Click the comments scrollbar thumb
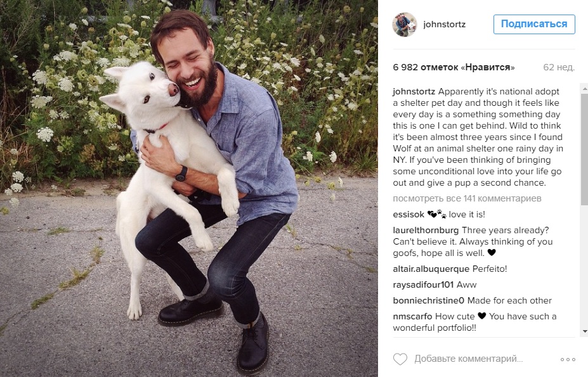Image resolution: width=588 pixels, height=377 pixels. 584,150
